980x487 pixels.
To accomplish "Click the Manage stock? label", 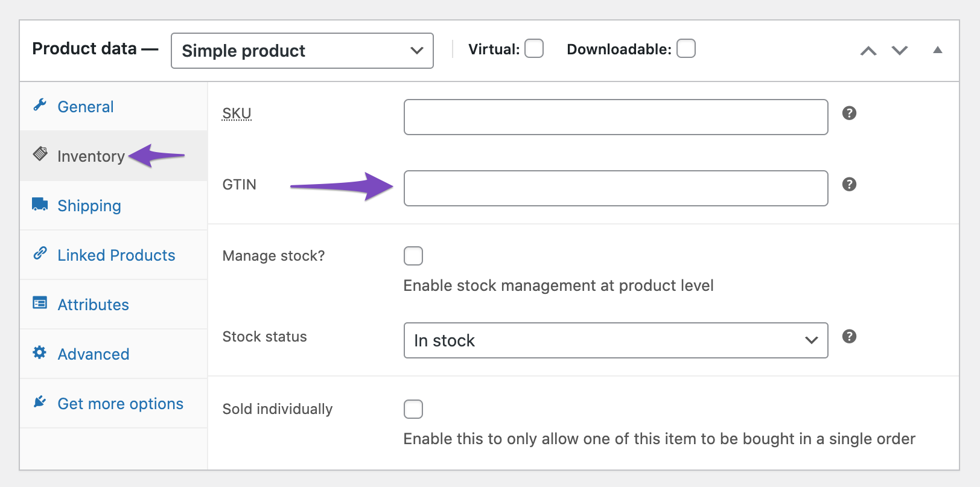I will [273, 256].
